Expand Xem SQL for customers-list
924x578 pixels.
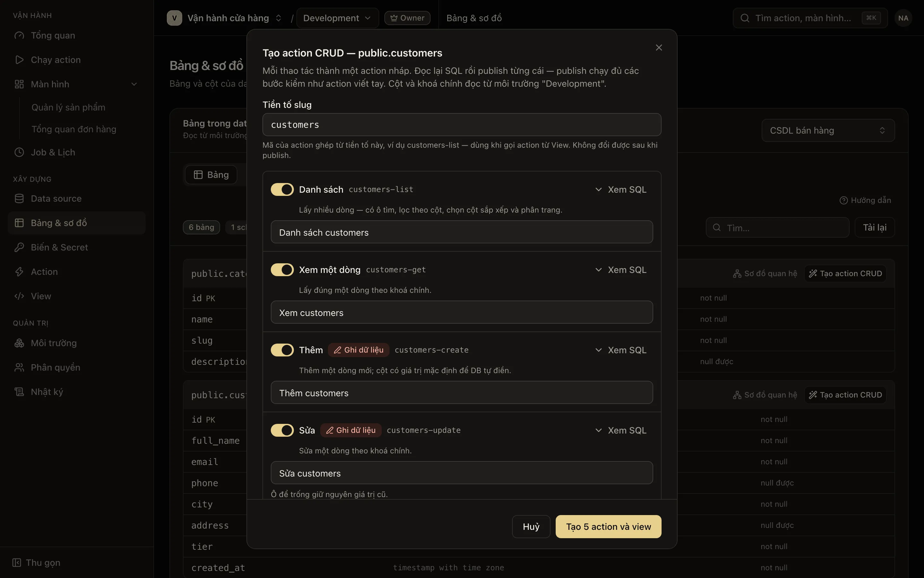[x=620, y=189]
